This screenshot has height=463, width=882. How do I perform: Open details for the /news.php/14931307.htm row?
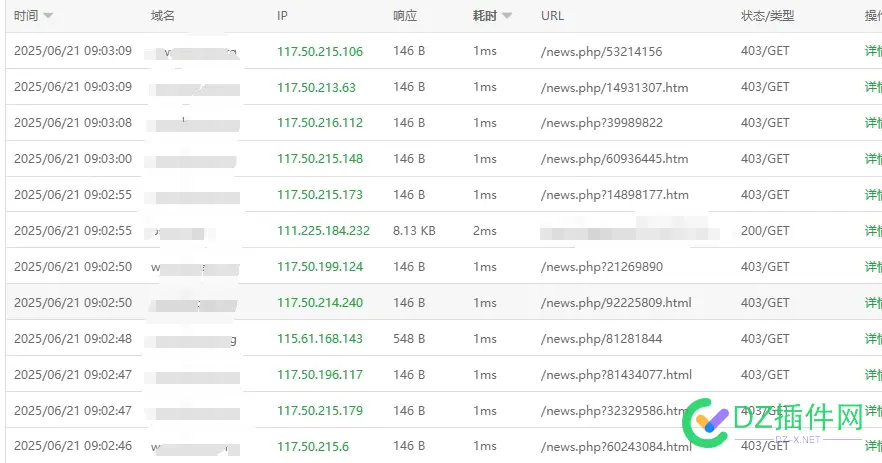(x=873, y=87)
